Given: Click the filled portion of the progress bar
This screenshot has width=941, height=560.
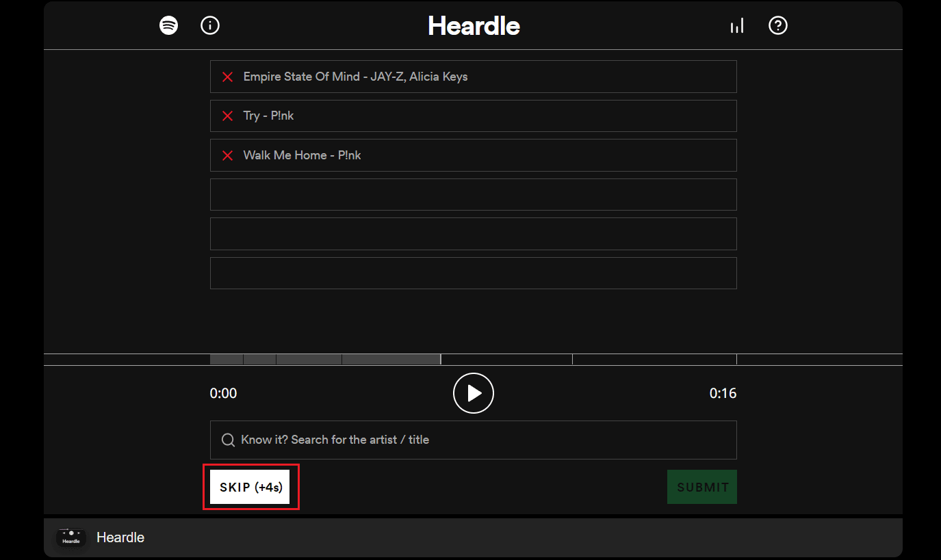Looking at the screenshot, I should [325, 360].
